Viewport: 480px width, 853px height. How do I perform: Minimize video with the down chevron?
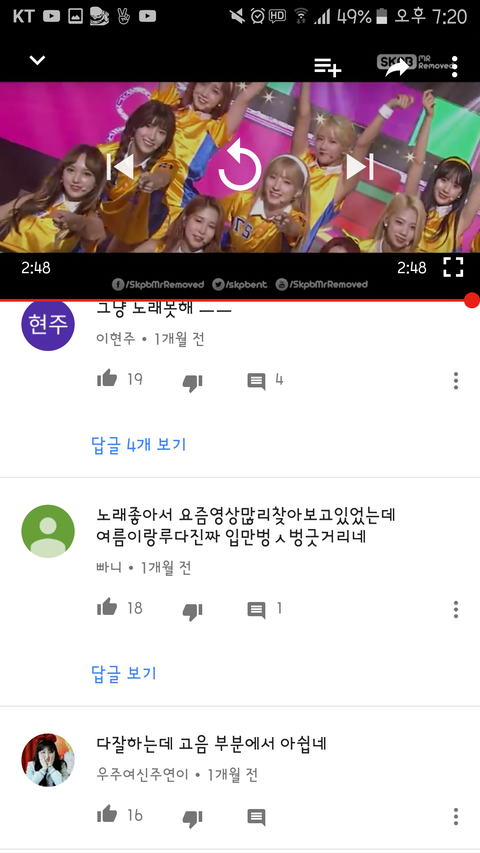pos(37,60)
